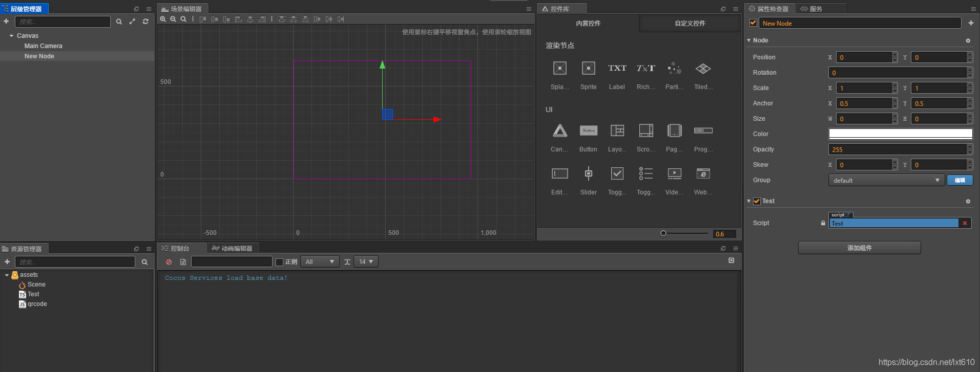This screenshot has width=980, height=372.
Task: Select the Splash Sprite widget icon
Action: coord(560,69)
